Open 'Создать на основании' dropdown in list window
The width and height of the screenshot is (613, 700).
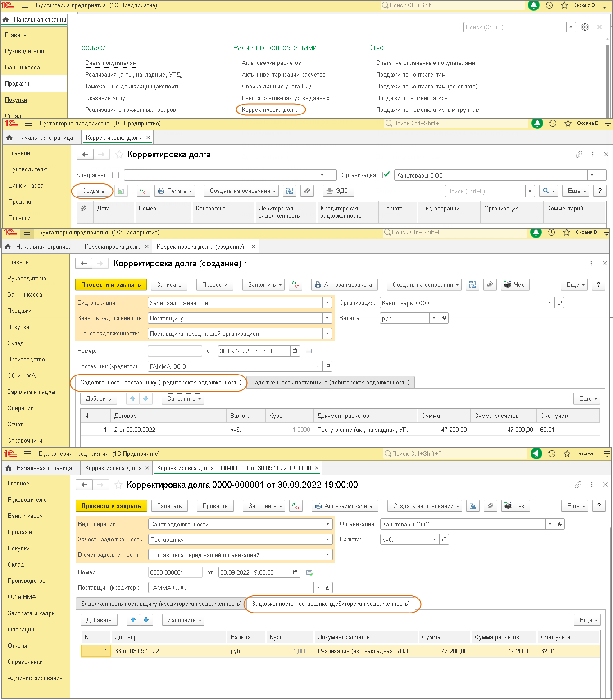[241, 191]
